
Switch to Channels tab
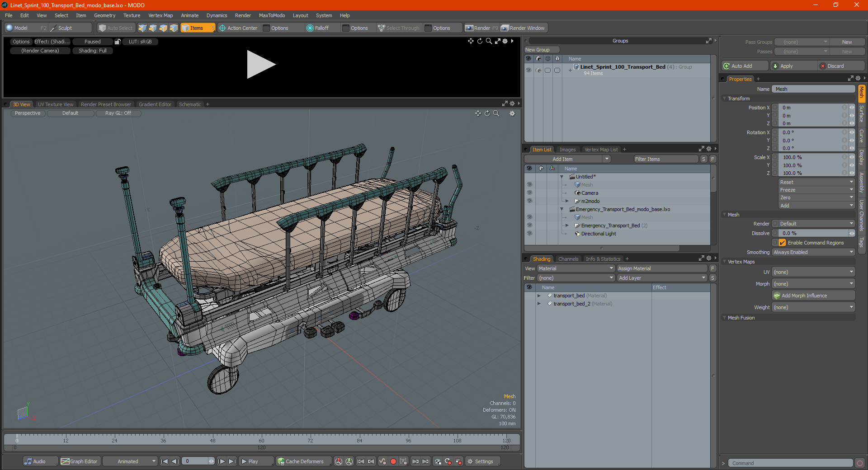pyautogui.click(x=568, y=259)
